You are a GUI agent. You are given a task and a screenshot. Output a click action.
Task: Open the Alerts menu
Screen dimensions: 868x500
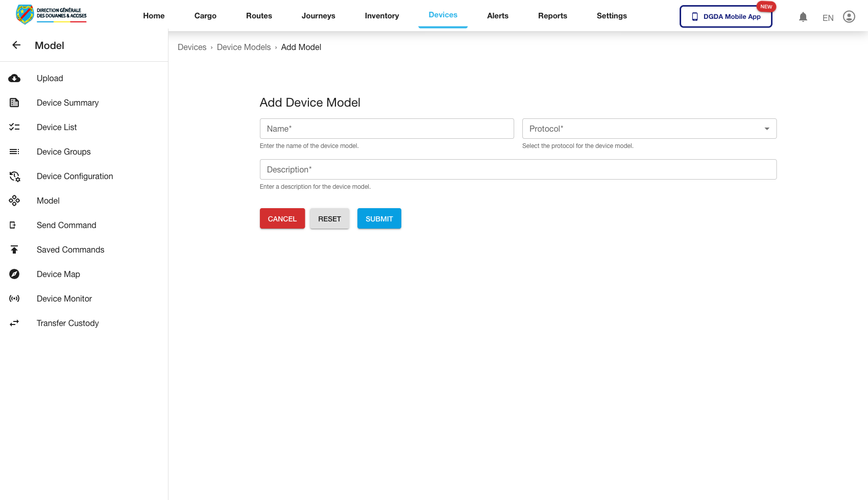point(497,16)
